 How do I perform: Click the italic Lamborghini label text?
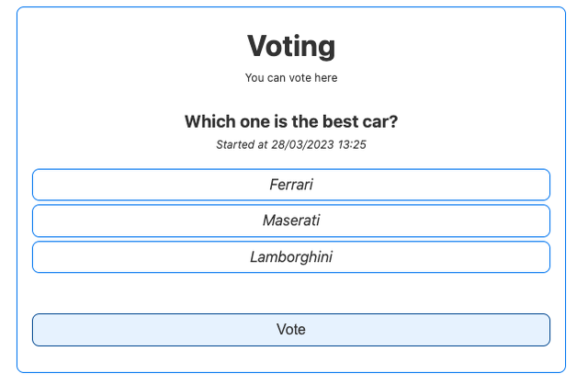pos(291,257)
